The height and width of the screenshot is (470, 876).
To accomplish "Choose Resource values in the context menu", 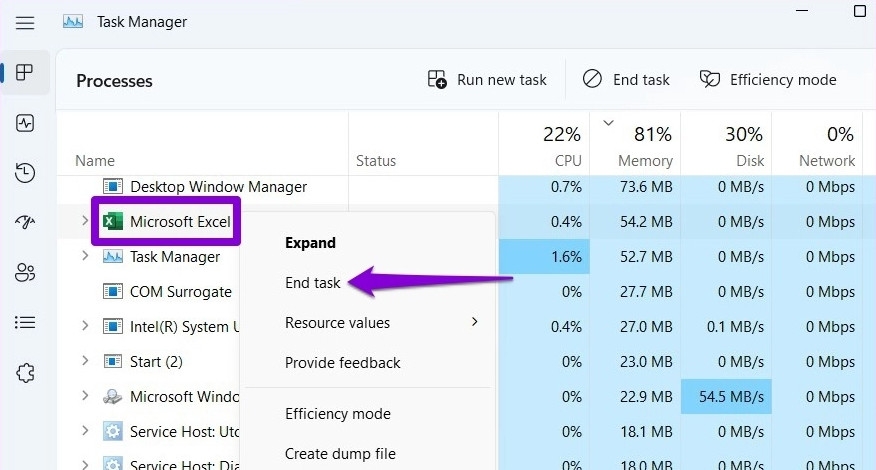I will point(337,323).
